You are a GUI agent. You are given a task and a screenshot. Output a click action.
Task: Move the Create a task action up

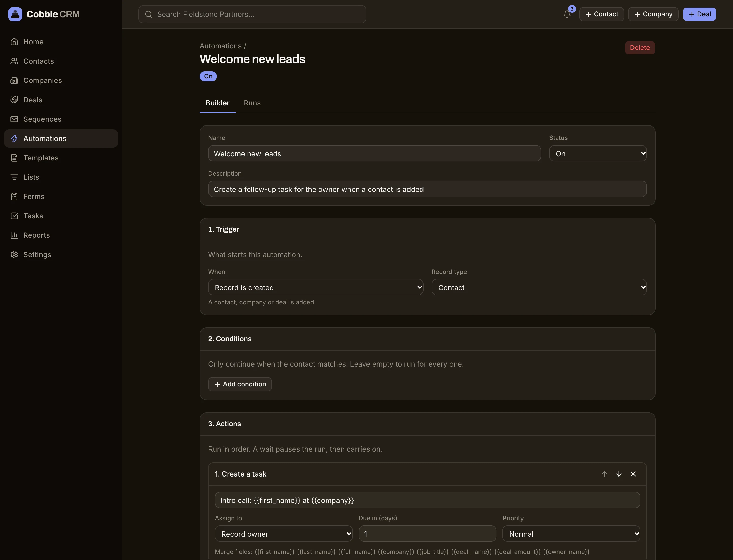click(605, 474)
